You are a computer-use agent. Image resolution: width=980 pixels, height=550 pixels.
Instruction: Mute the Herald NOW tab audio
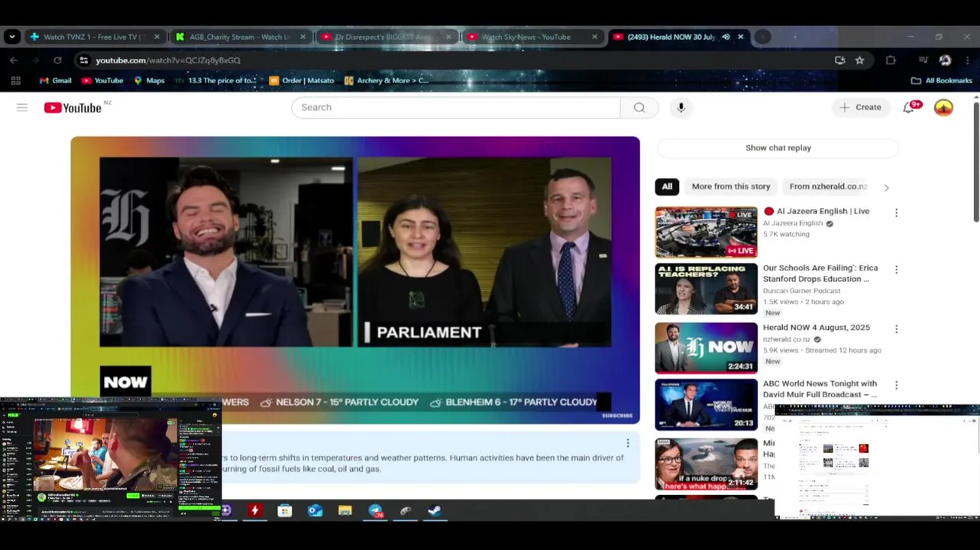point(726,37)
